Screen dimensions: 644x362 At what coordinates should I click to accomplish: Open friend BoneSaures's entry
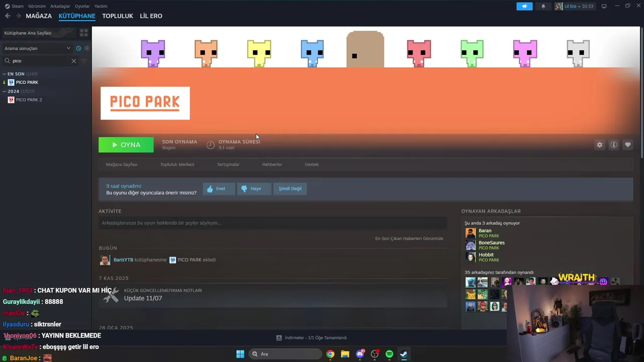click(547, 245)
